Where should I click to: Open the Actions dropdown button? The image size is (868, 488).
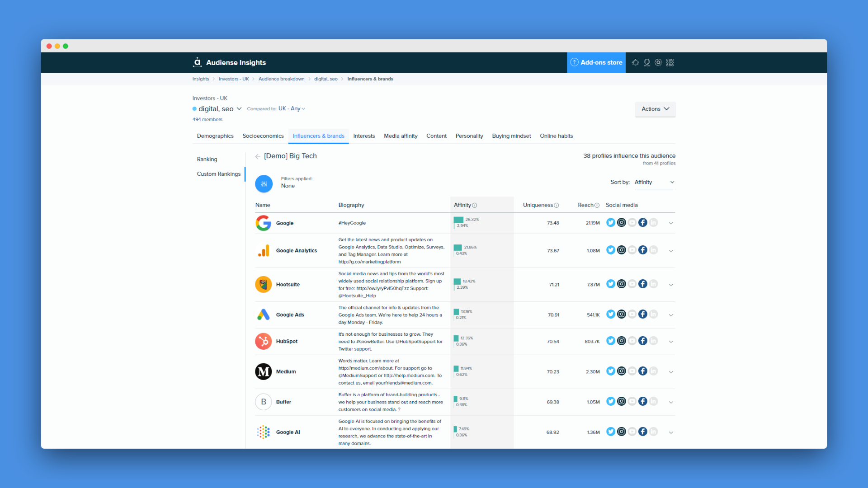click(655, 109)
